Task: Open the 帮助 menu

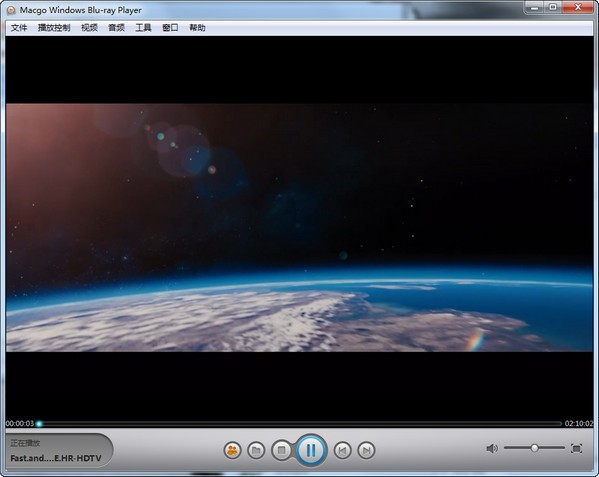Action: [198, 27]
